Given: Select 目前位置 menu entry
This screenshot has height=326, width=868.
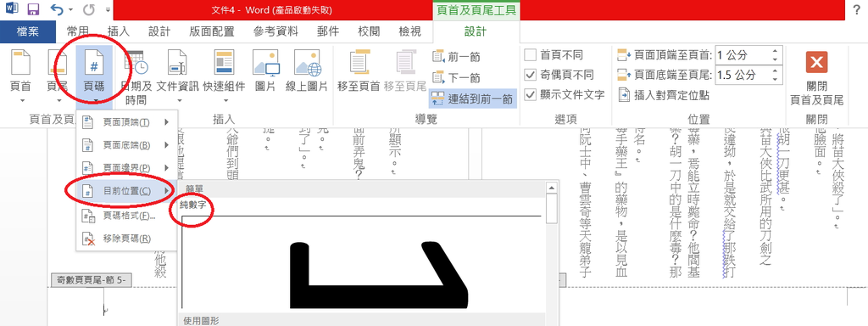Looking at the screenshot, I should (127, 191).
